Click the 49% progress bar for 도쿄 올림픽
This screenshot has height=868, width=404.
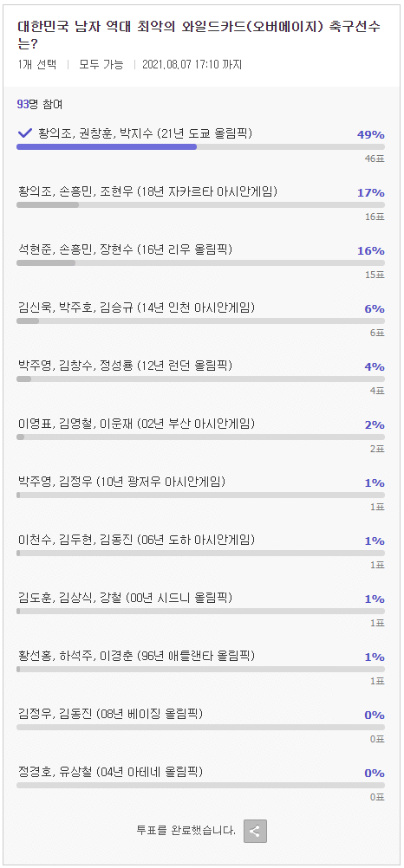pyautogui.click(x=200, y=146)
